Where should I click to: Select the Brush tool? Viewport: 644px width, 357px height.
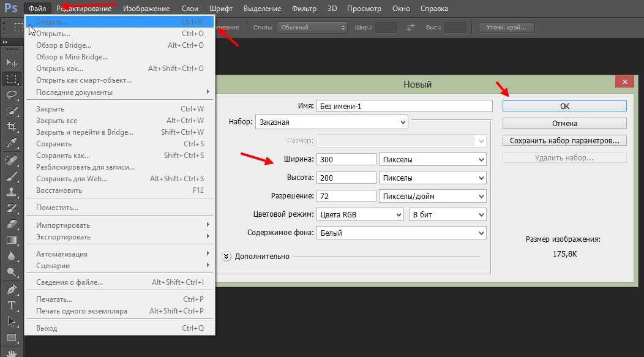pyautogui.click(x=12, y=176)
